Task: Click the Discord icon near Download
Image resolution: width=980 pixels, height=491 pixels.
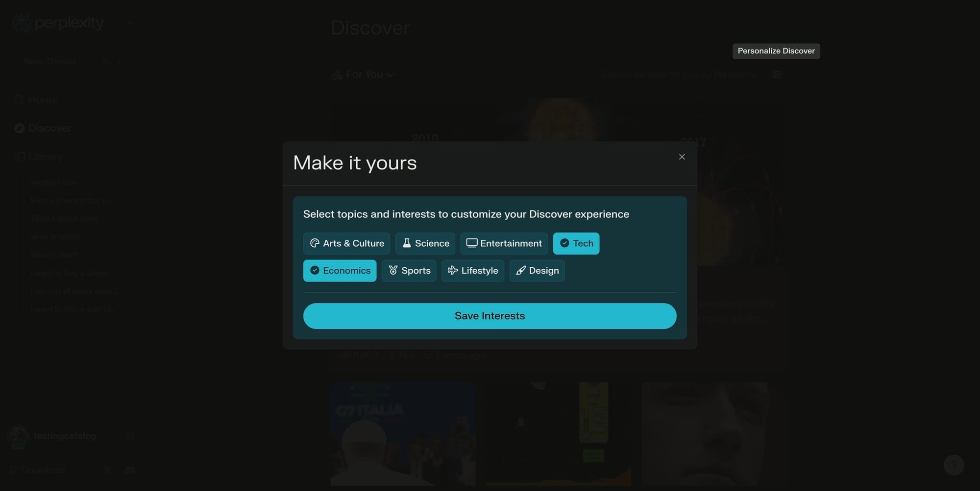Action: tap(129, 470)
